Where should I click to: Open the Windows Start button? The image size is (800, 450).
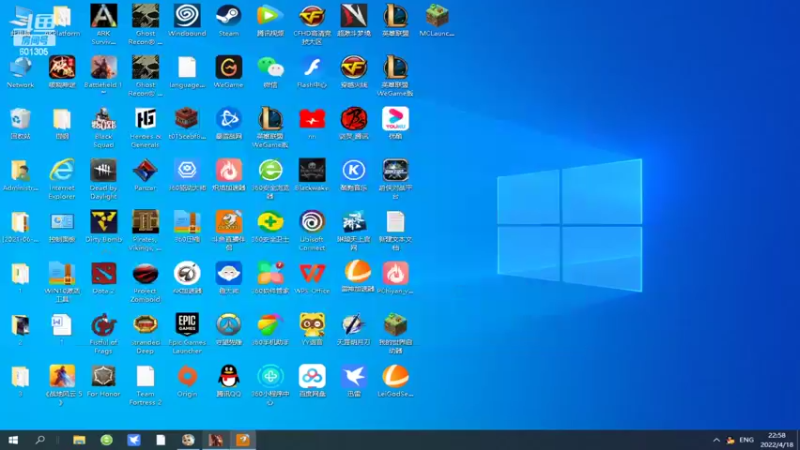[13, 440]
